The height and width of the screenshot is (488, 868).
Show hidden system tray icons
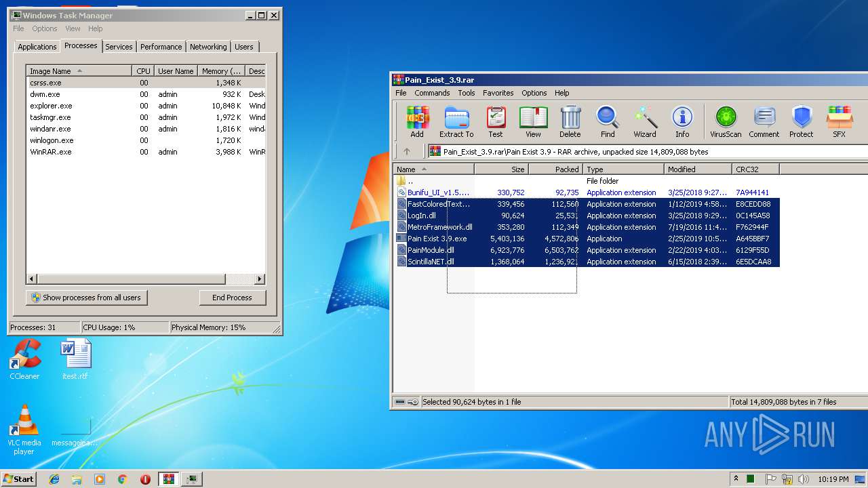coord(736,479)
